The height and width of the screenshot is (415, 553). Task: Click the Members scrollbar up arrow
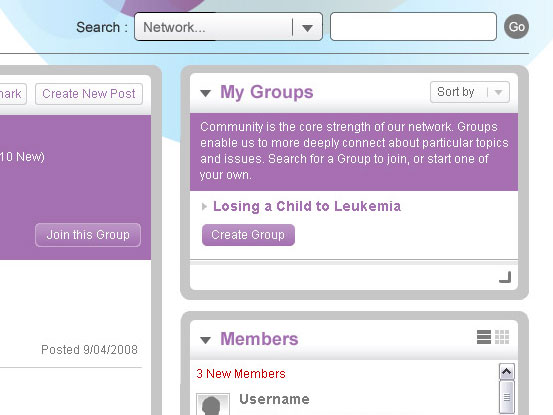tap(506, 371)
